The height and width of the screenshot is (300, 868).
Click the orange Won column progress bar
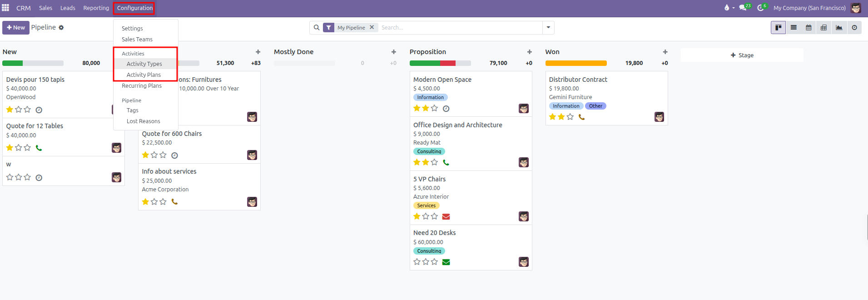pyautogui.click(x=576, y=63)
